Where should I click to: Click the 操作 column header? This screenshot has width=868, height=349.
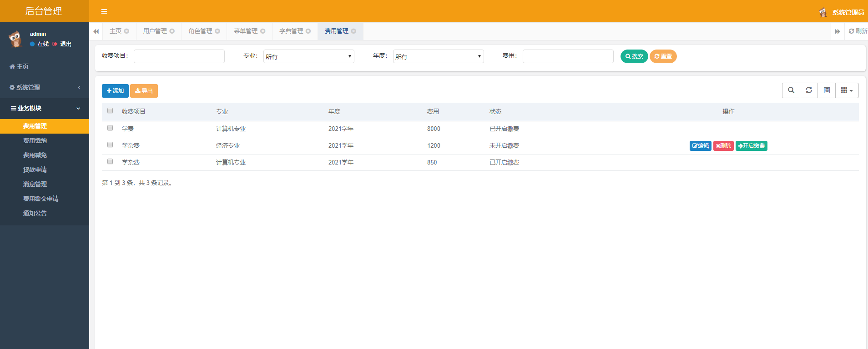pos(728,111)
